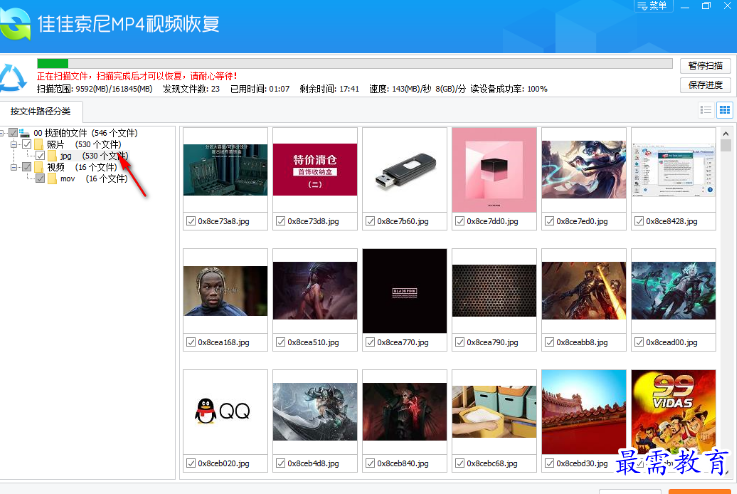Toggle checkbox for 找到的文件 root
Viewport: 737px width, 494px height.
click(13, 133)
